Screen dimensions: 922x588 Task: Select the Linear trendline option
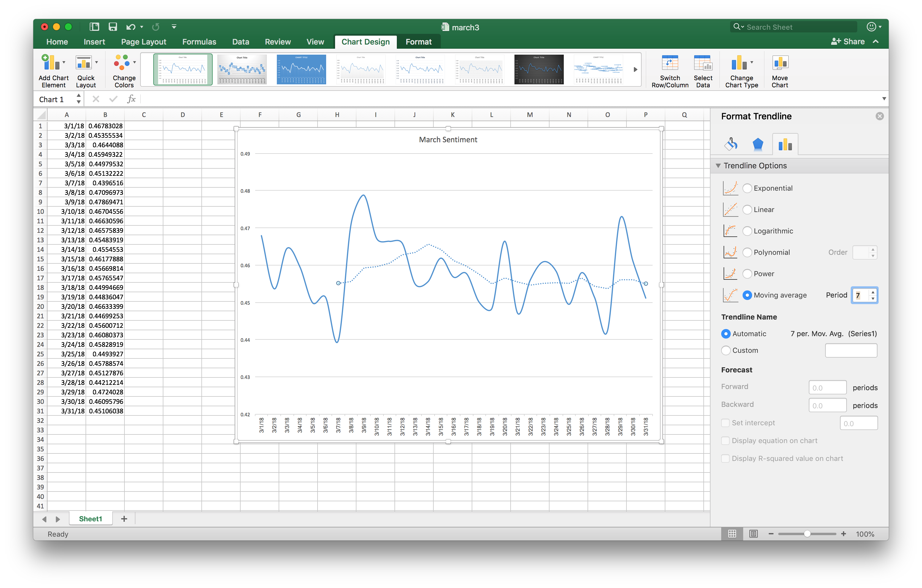pyautogui.click(x=747, y=209)
